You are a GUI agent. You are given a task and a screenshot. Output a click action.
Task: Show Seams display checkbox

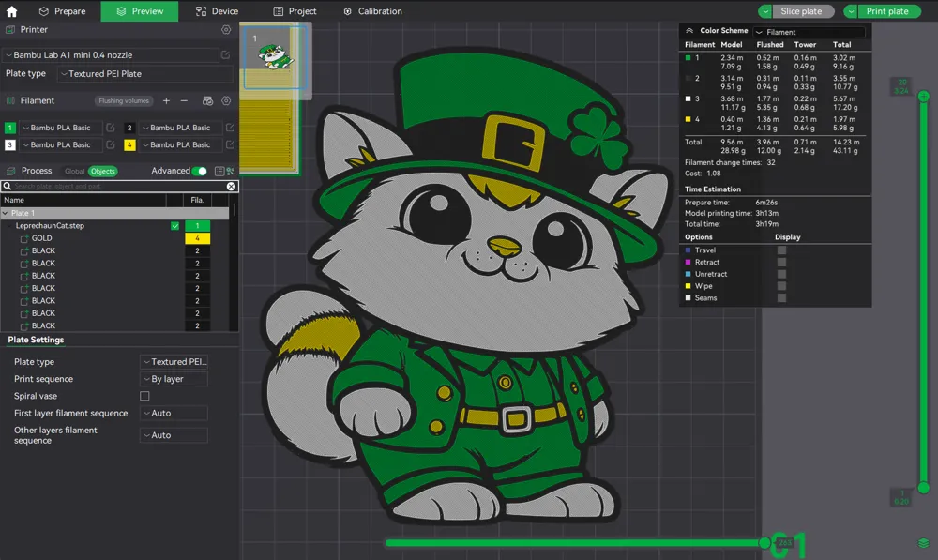[781, 298]
